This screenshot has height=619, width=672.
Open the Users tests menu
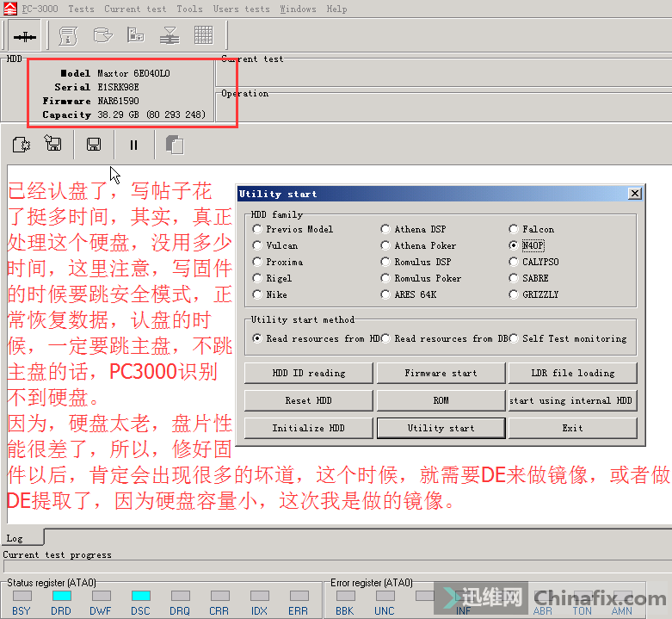[x=241, y=9]
